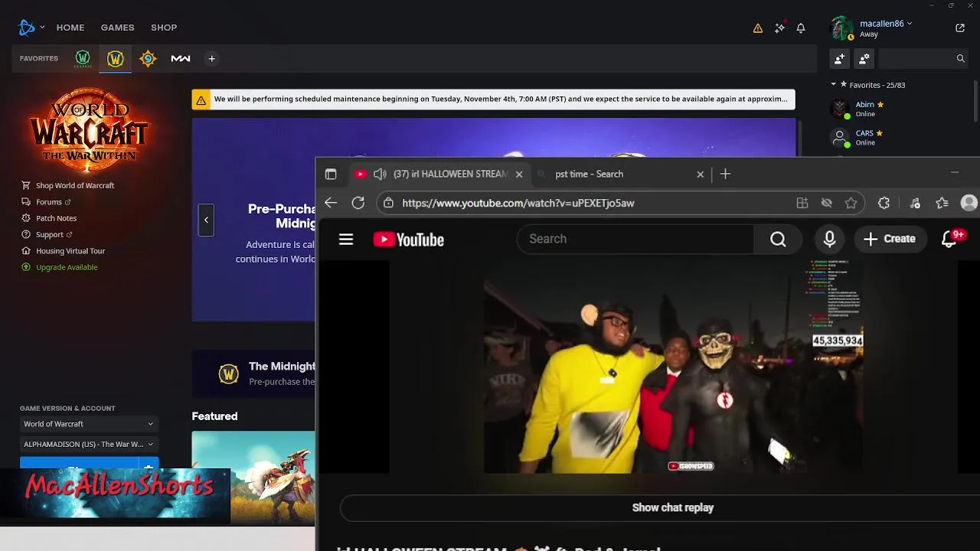980x551 pixels.
Task: Add a game to the favorites bar
Action: 212,58
